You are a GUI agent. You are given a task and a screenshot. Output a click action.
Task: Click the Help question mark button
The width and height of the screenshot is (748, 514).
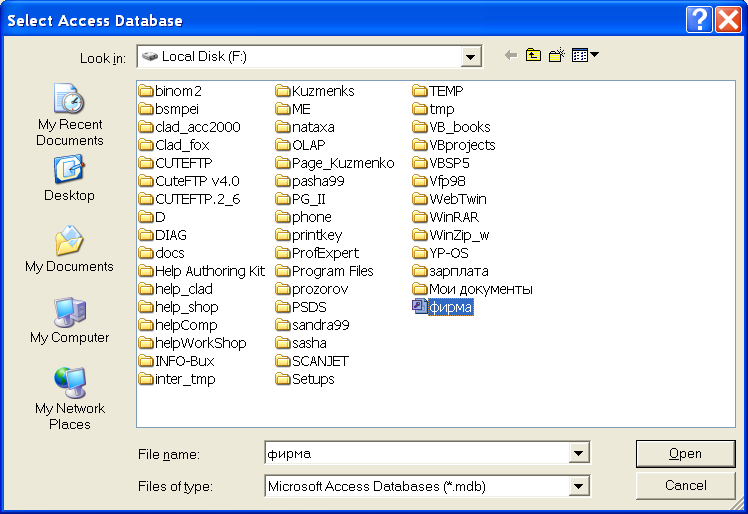tap(699, 20)
